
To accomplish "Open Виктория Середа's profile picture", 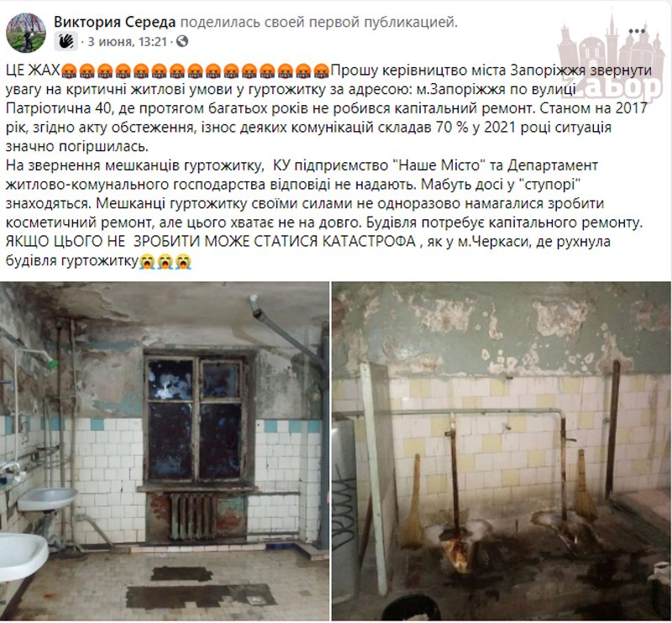I will [26, 33].
